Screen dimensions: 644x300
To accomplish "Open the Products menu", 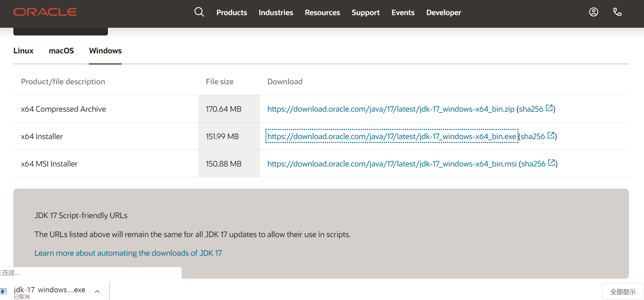I will (232, 13).
